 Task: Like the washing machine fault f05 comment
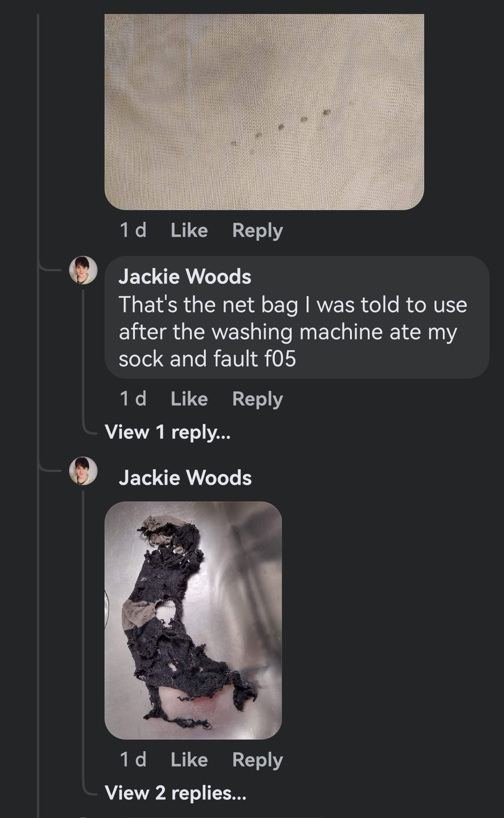coord(189,399)
